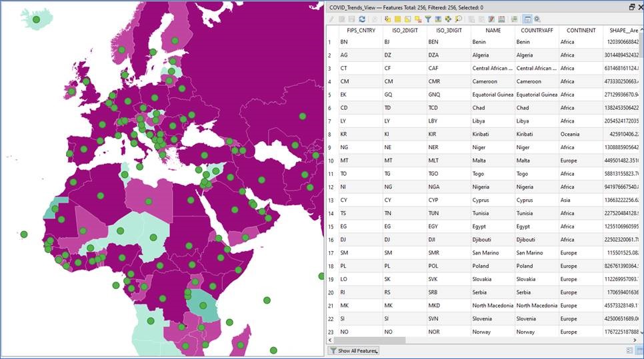Select row number 1 header
The width and height of the screenshot is (644, 359).
(x=332, y=42)
